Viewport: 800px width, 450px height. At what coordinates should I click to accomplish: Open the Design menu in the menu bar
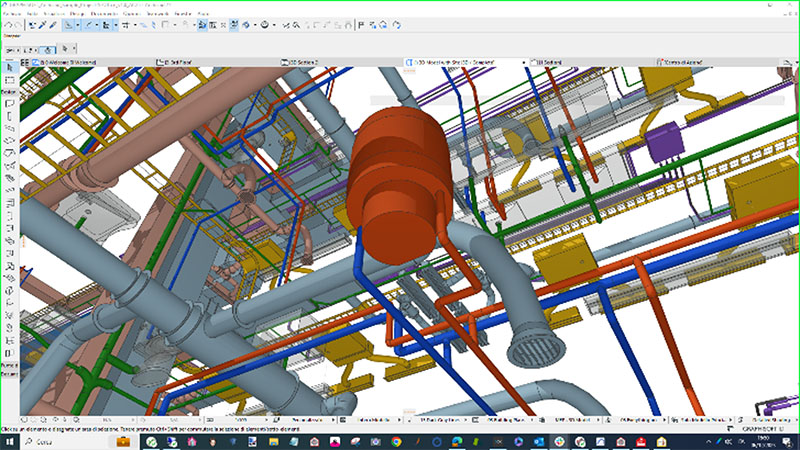click(x=74, y=15)
